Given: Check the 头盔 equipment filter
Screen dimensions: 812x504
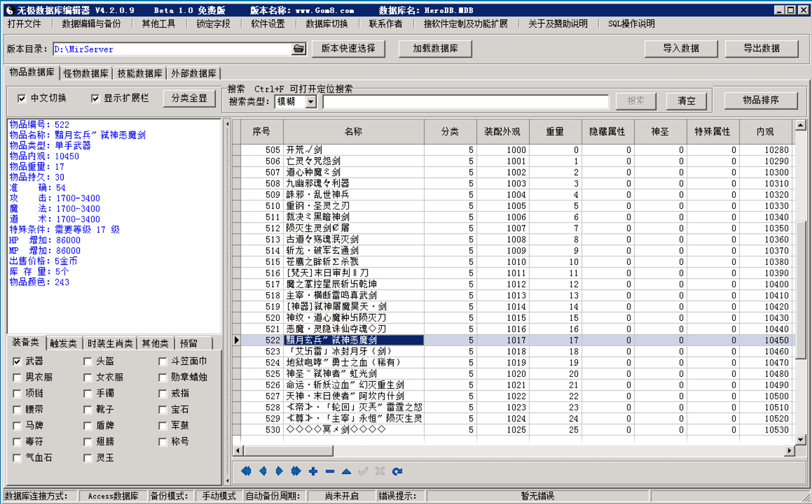Looking at the screenshot, I should [88, 361].
